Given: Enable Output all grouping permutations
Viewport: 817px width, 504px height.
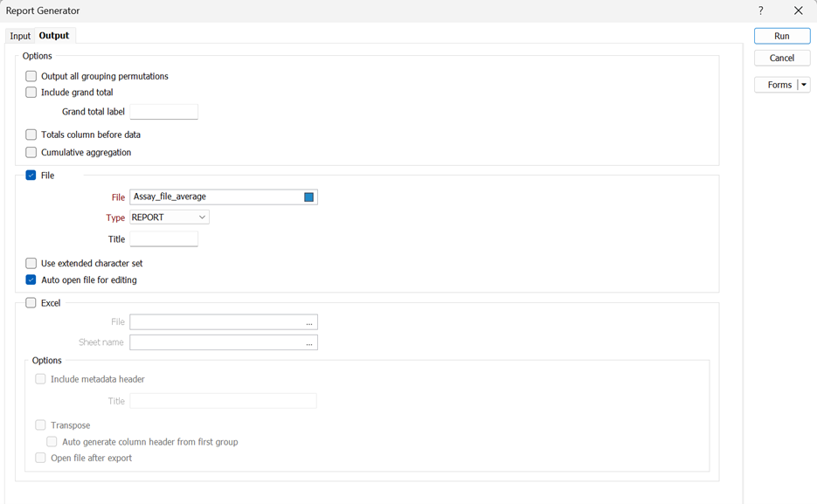Looking at the screenshot, I should 31,76.
